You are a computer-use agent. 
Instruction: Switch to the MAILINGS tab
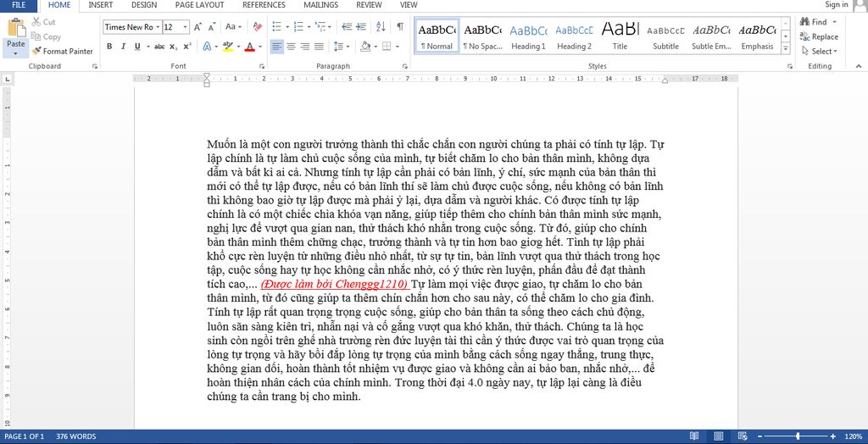321,5
